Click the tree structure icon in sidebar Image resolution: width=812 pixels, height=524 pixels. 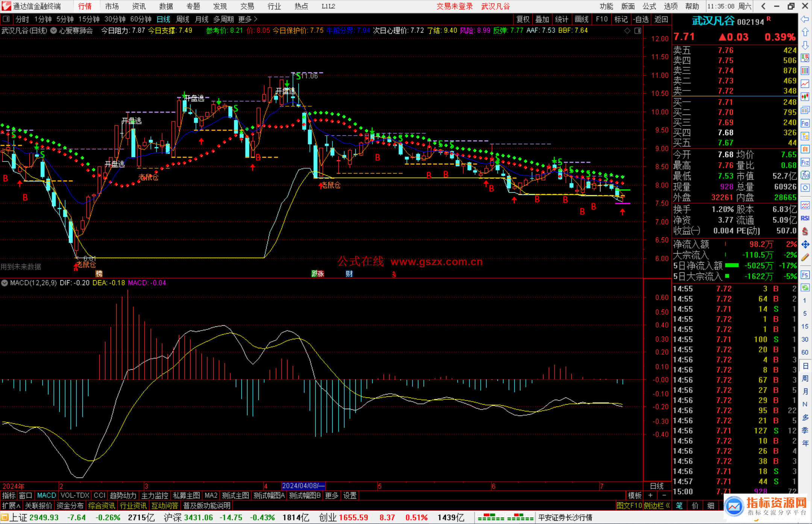(805, 136)
